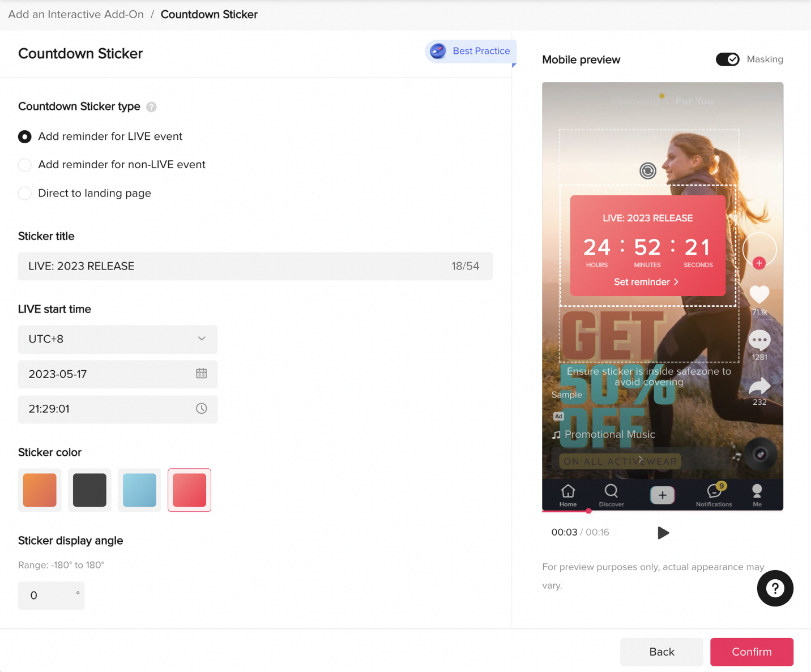Expand the Set reminder chevron on sticker
Screen dimensions: 811x672
click(x=677, y=282)
